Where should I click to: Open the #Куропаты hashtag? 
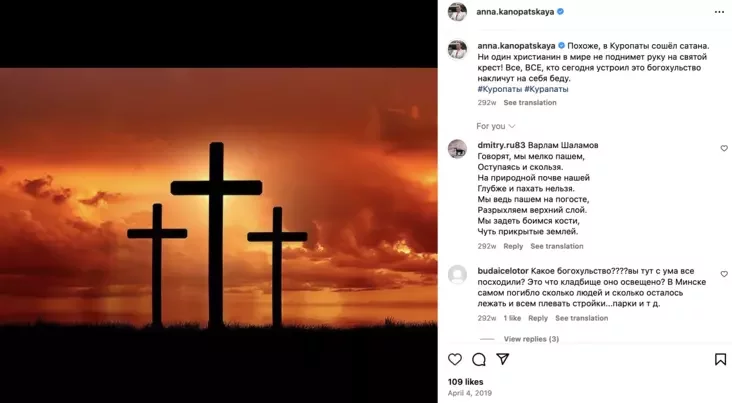(x=499, y=89)
